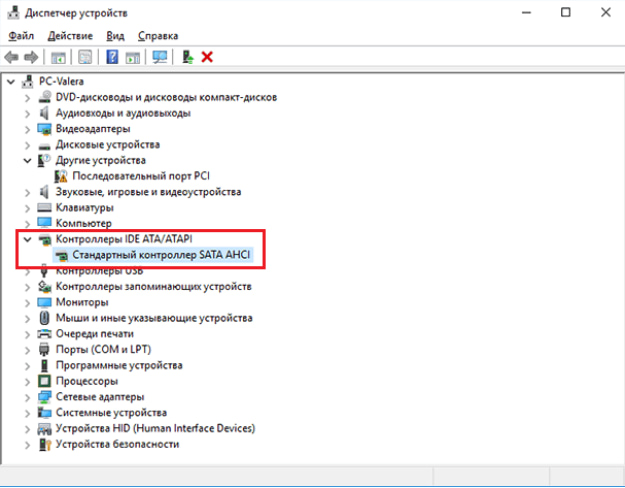Open the Действие menu
625x488 pixels.
[x=70, y=35]
